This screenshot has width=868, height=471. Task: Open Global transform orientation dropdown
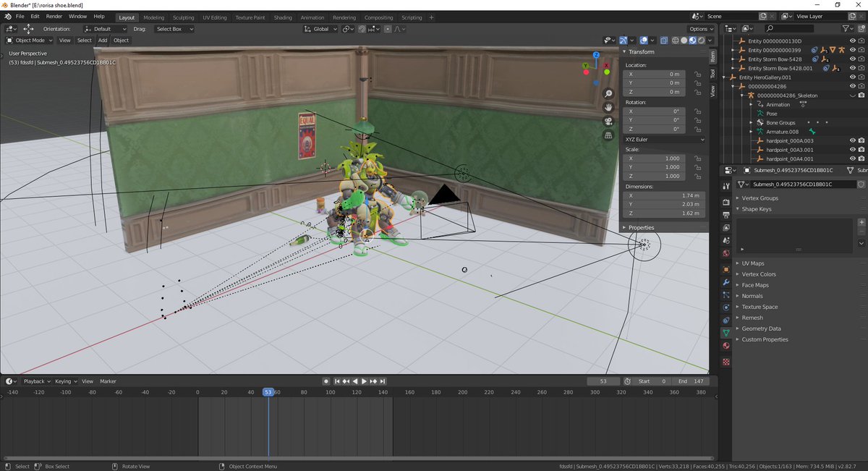point(320,29)
